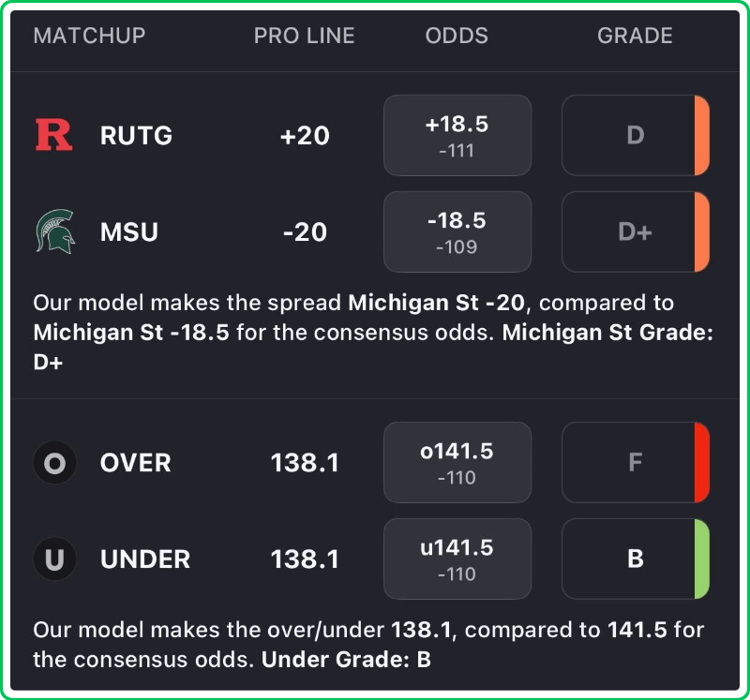This screenshot has width=750, height=700.
Task: Click the GRADE column header
Action: tap(635, 36)
